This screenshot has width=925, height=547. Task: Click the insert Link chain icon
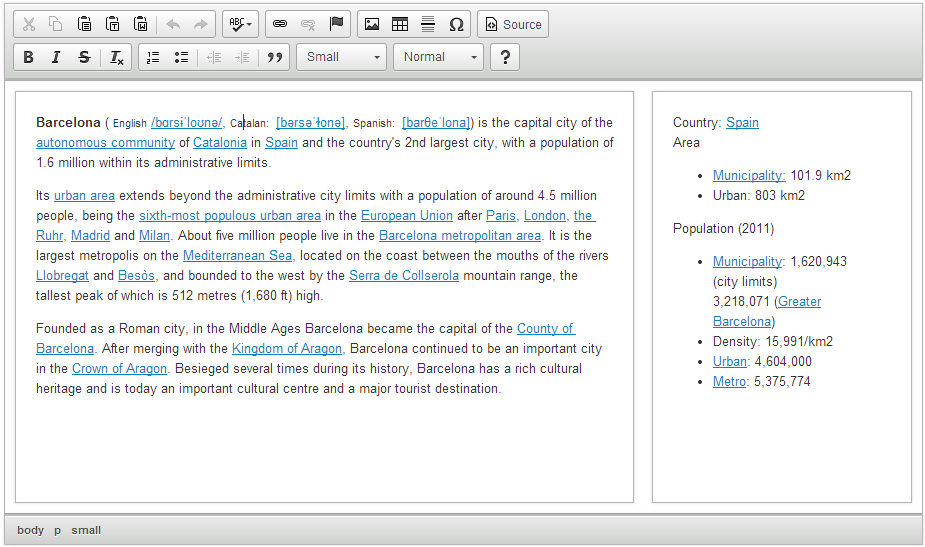[x=280, y=24]
